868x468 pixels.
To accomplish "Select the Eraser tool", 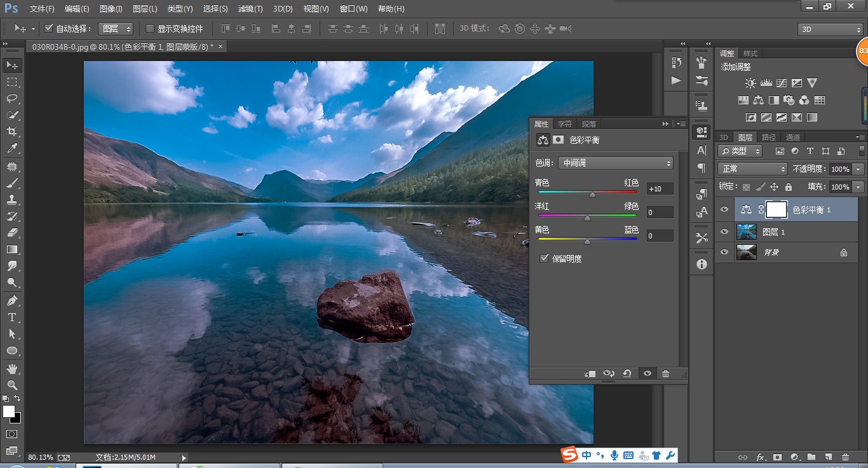I will 12,233.
